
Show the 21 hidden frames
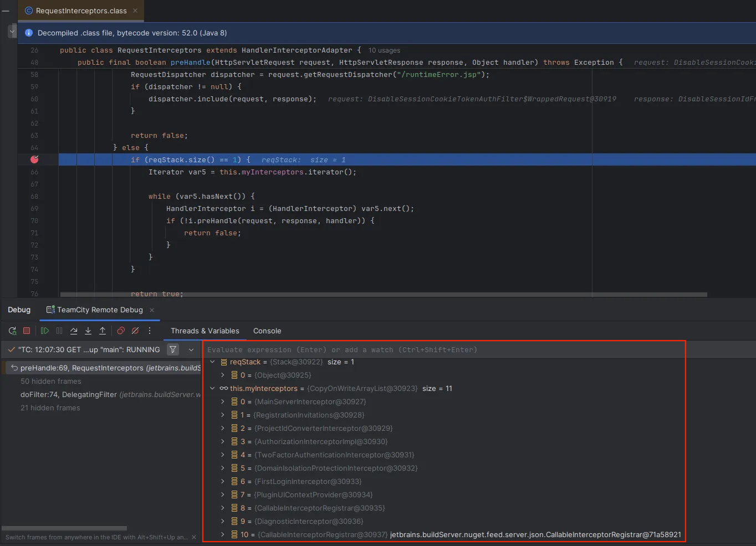point(50,408)
